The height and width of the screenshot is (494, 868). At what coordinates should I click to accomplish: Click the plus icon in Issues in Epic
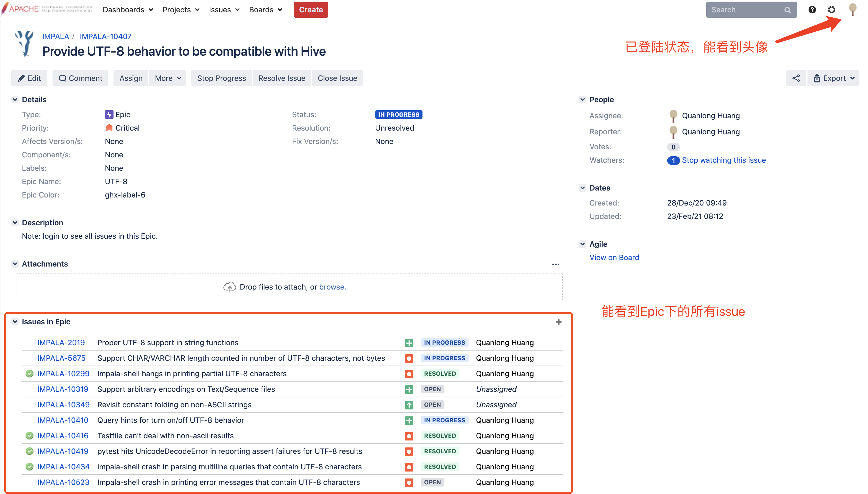pyautogui.click(x=558, y=322)
